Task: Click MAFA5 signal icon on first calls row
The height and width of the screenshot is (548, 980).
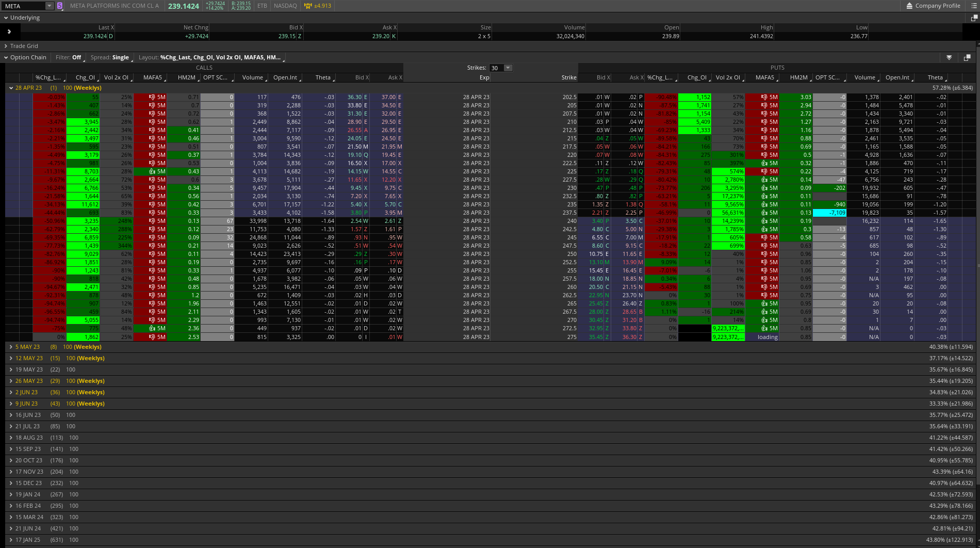Action: [x=152, y=97]
